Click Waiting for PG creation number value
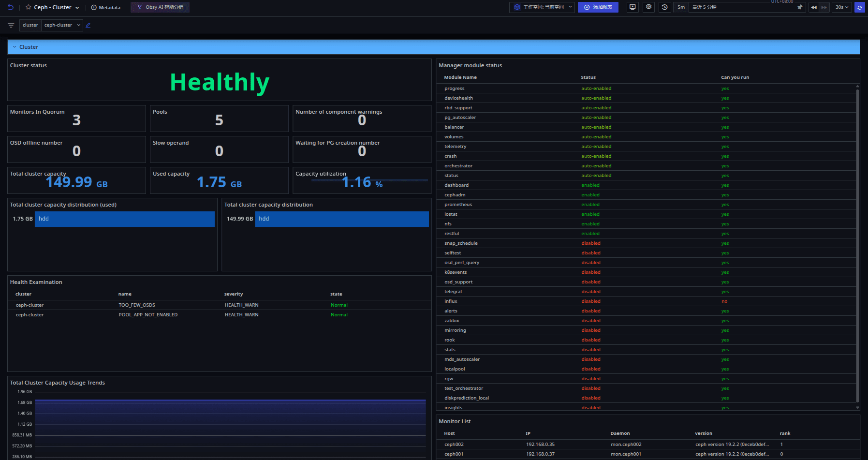The width and height of the screenshot is (868, 460). 362,151
